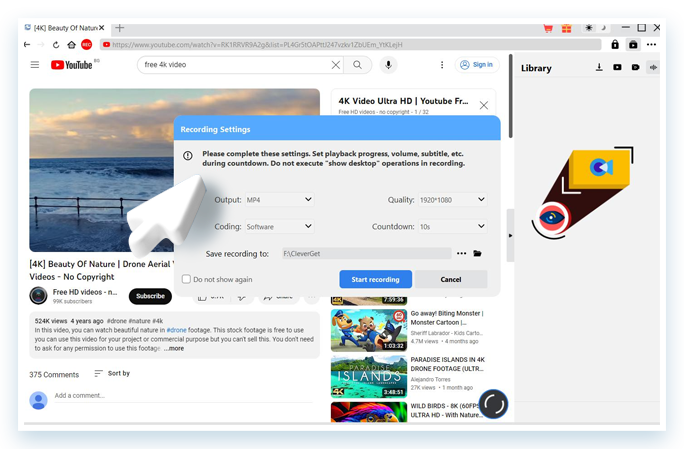Open the Quality resolution dropdown

pyautogui.click(x=453, y=200)
